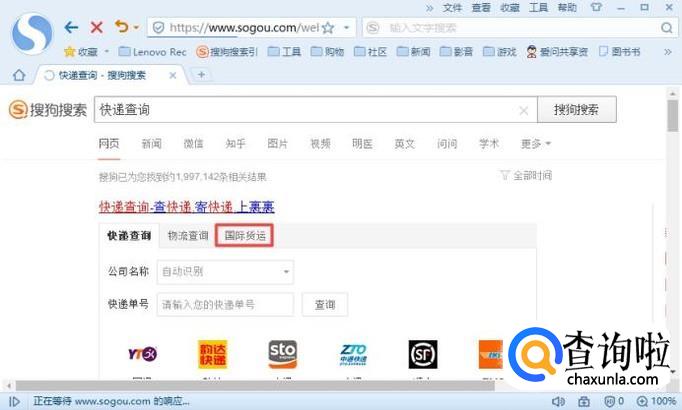The image size is (682, 410).
Task: Open the 帮助 menu
Action: (567, 7)
